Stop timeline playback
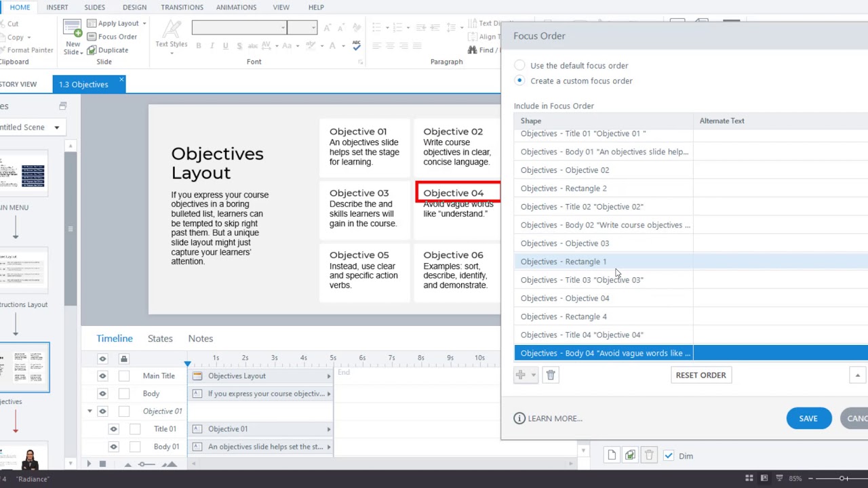This screenshot has height=488, width=868. click(x=102, y=464)
